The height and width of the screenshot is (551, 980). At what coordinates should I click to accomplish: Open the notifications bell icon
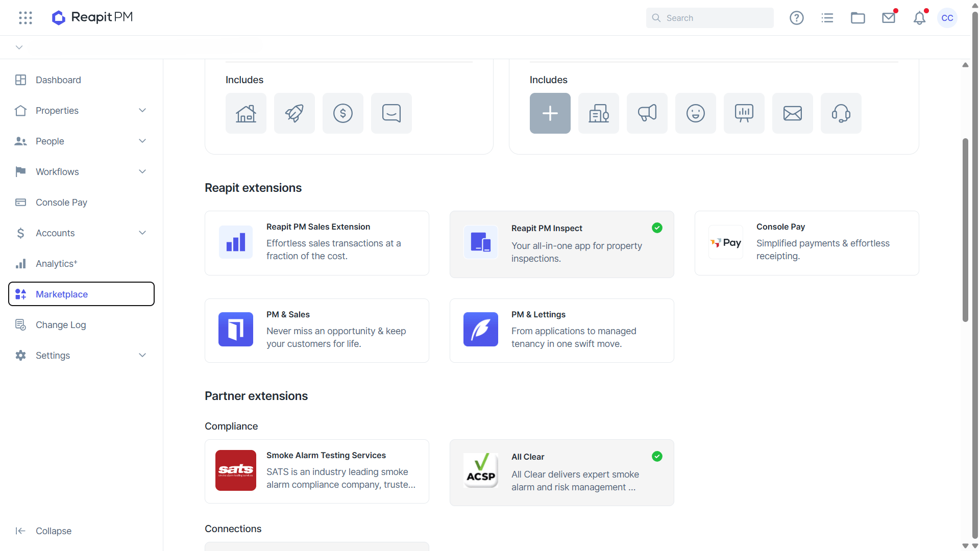coord(919,18)
